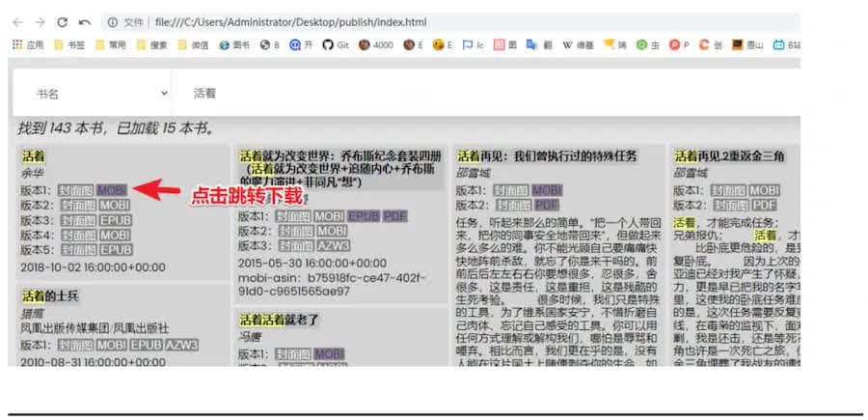Click the undo arrow next to reload
The width and height of the screenshot is (868, 420).
pos(85,23)
